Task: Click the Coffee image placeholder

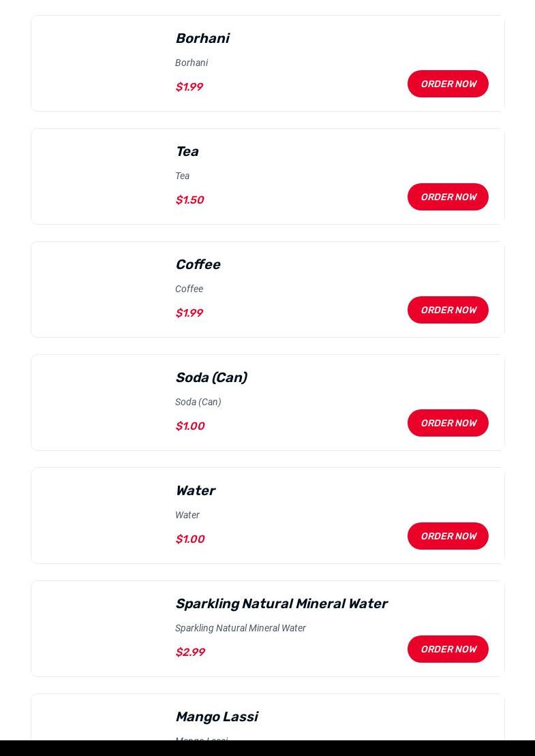Action: (100, 289)
